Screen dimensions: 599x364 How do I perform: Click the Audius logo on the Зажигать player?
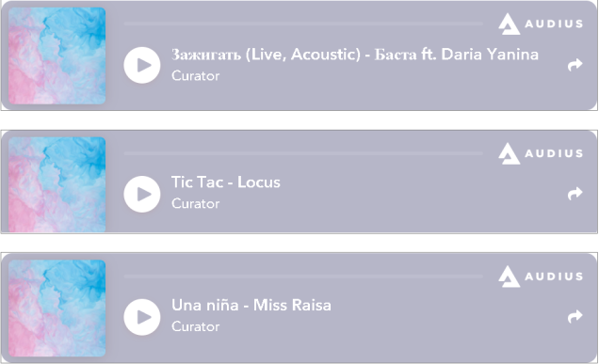point(541,24)
